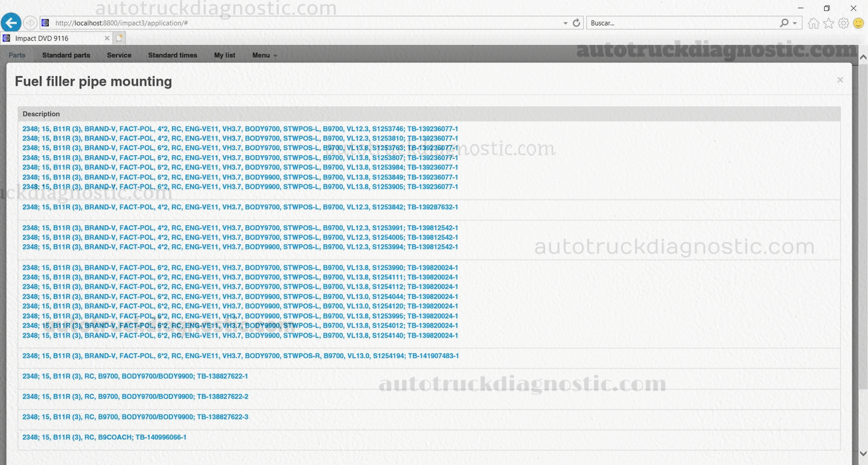868x465 pixels.
Task: Click the page scrollbar down arrow
Action: 863,454
